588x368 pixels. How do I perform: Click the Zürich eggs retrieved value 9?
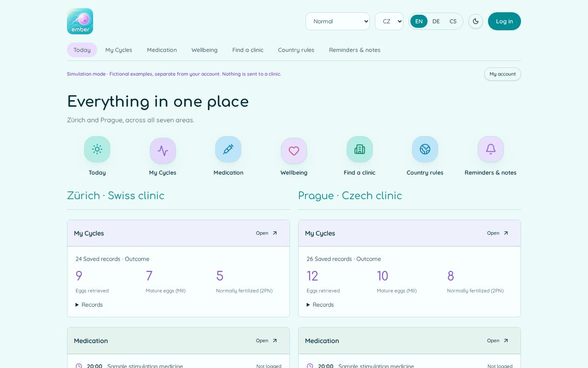[79, 276]
